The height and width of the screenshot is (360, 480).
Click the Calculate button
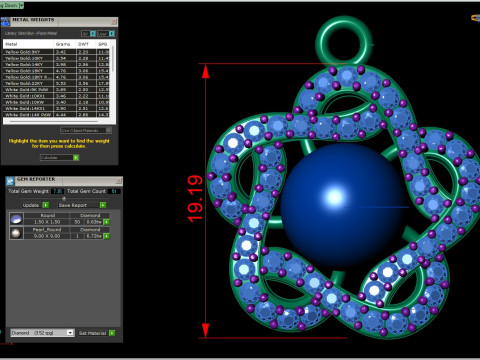(57, 158)
